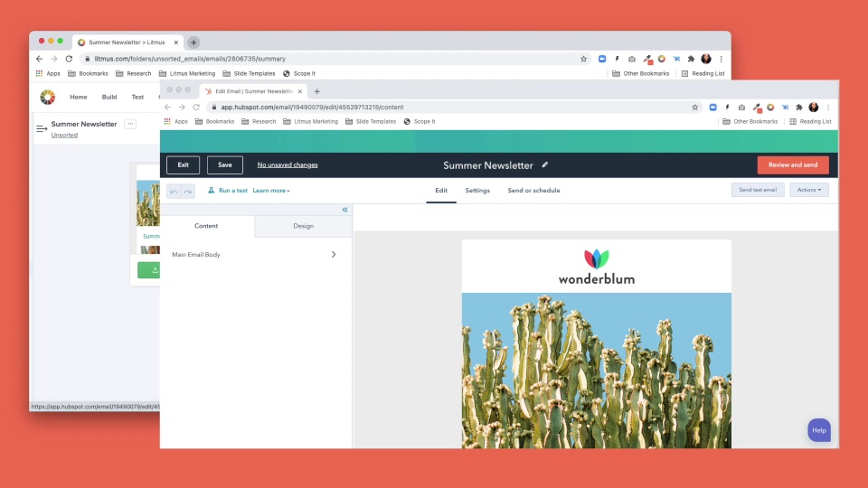The width and height of the screenshot is (868, 488).
Task: Switch to the Settings tab
Action: [x=477, y=191]
